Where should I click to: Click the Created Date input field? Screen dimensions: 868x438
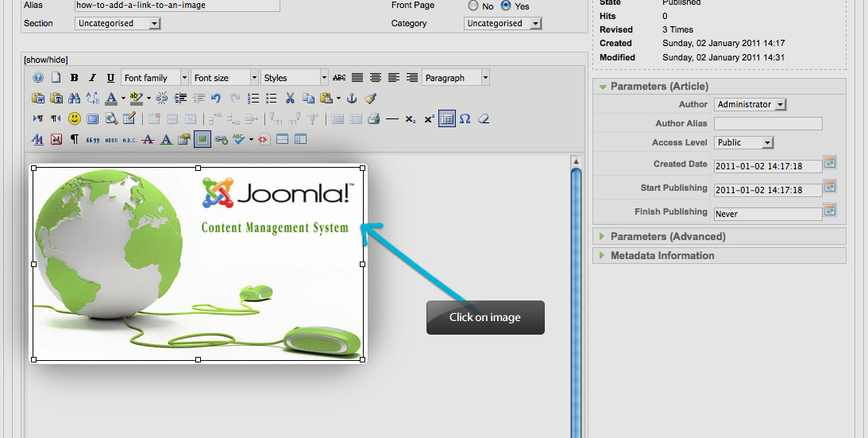(x=768, y=166)
